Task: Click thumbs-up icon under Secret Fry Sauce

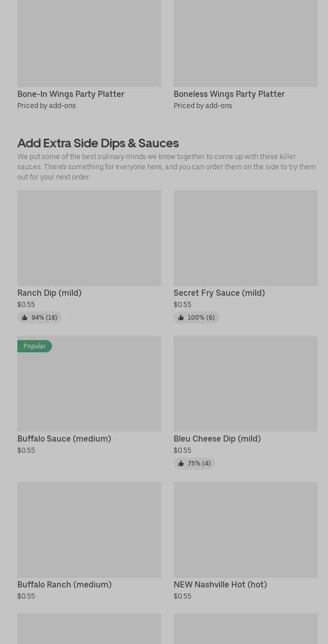Action: [181, 318]
